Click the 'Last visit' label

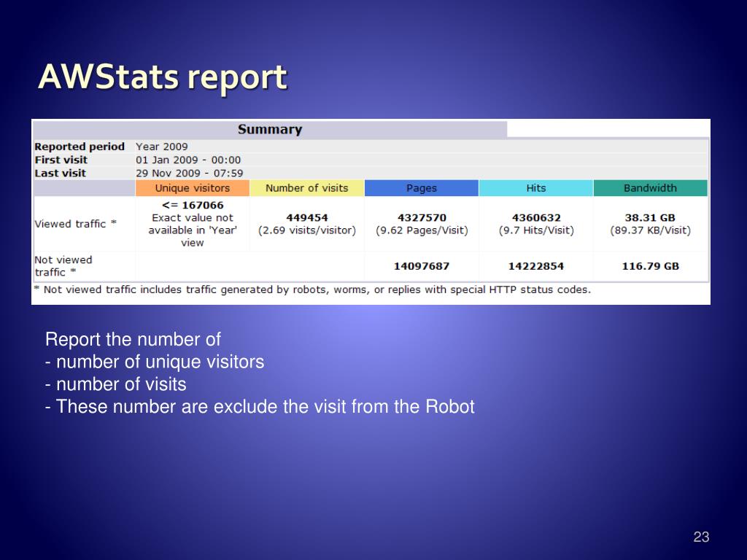click(x=60, y=174)
